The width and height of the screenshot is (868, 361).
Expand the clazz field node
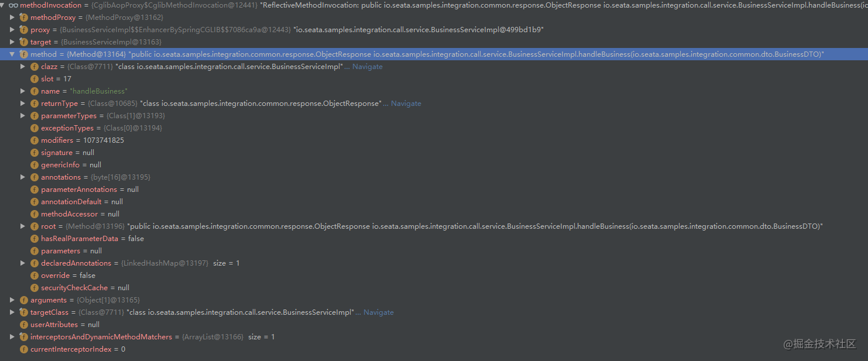[x=23, y=66]
